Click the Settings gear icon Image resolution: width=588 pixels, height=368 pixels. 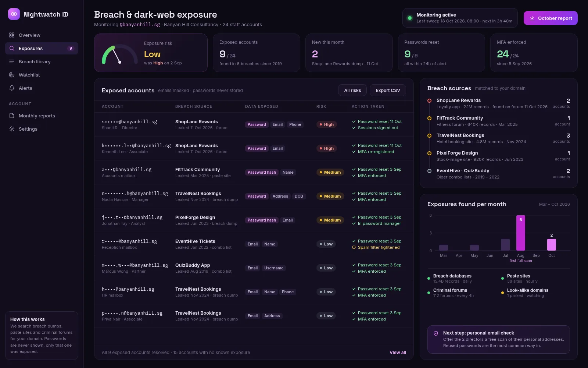(x=12, y=129)
